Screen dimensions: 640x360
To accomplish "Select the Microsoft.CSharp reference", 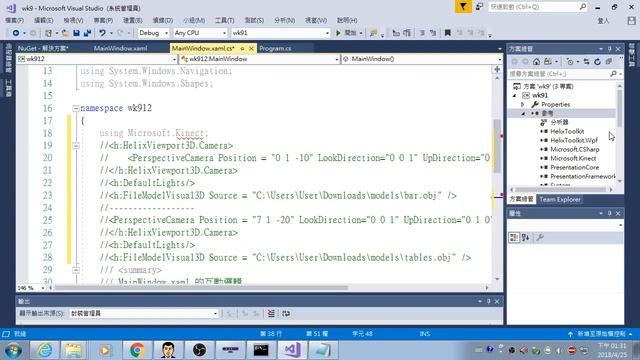I will pos(575,149).
